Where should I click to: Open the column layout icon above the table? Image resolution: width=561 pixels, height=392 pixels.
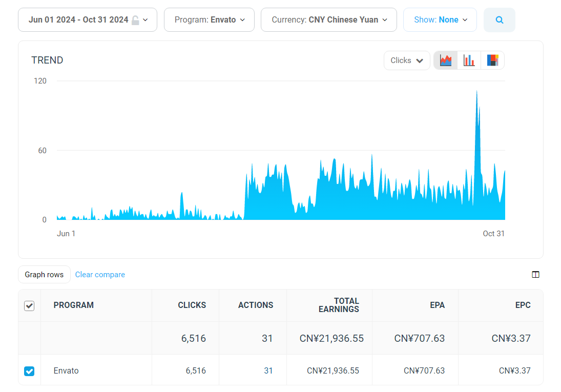point(535,275)
